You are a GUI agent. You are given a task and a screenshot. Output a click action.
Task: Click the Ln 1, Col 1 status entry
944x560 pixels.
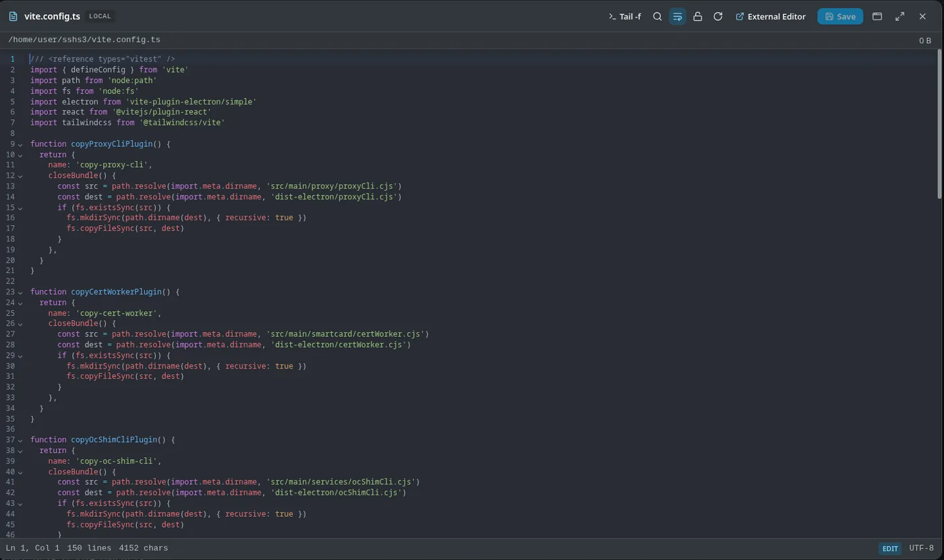pos(32,549)
